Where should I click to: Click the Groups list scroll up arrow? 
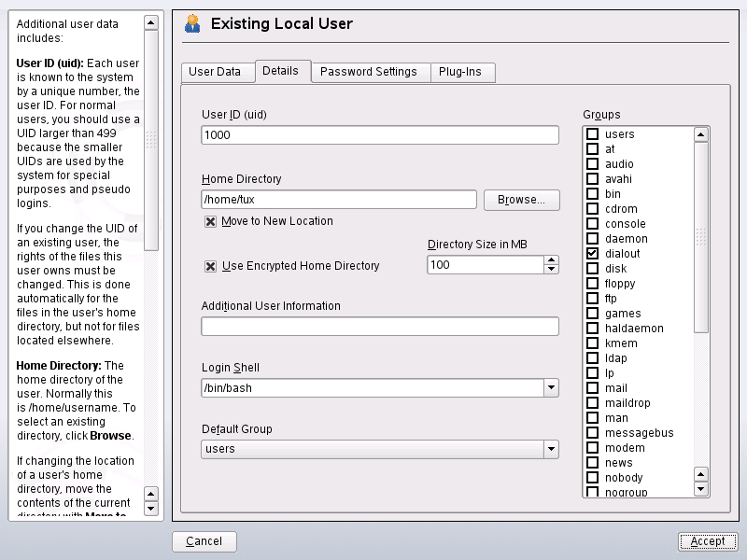tap(701, 134)
